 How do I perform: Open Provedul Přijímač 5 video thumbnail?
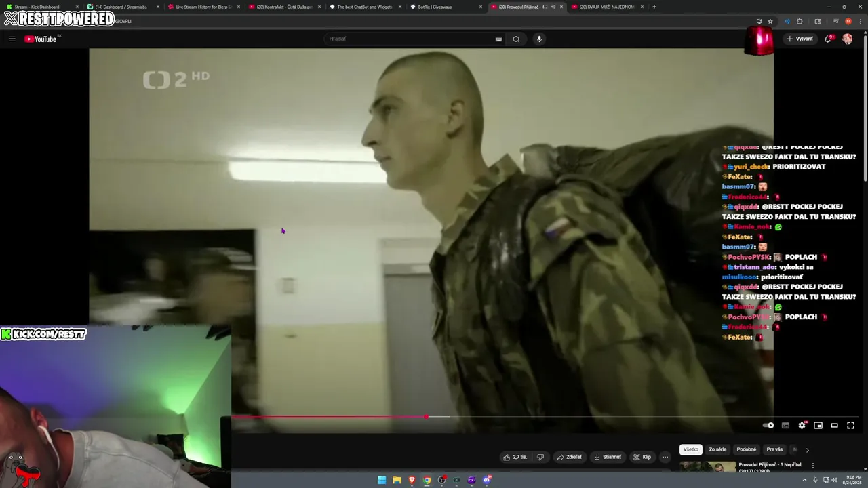(707, 468)
